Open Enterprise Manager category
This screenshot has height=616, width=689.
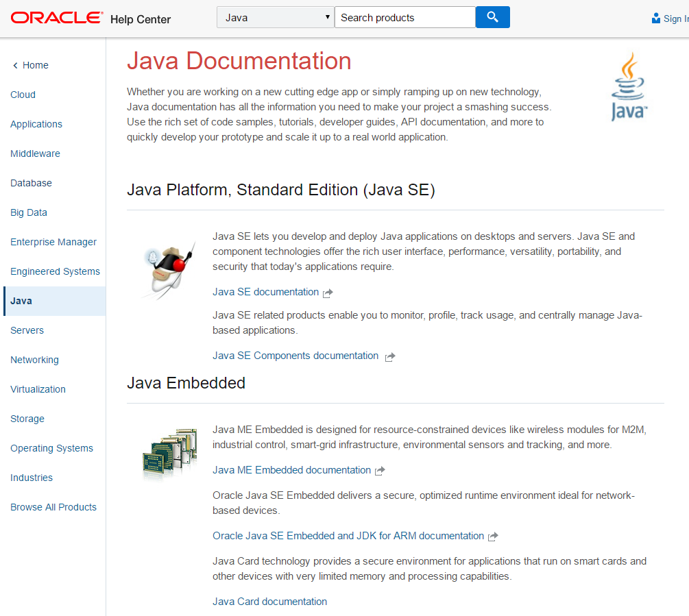coord(53,242)
